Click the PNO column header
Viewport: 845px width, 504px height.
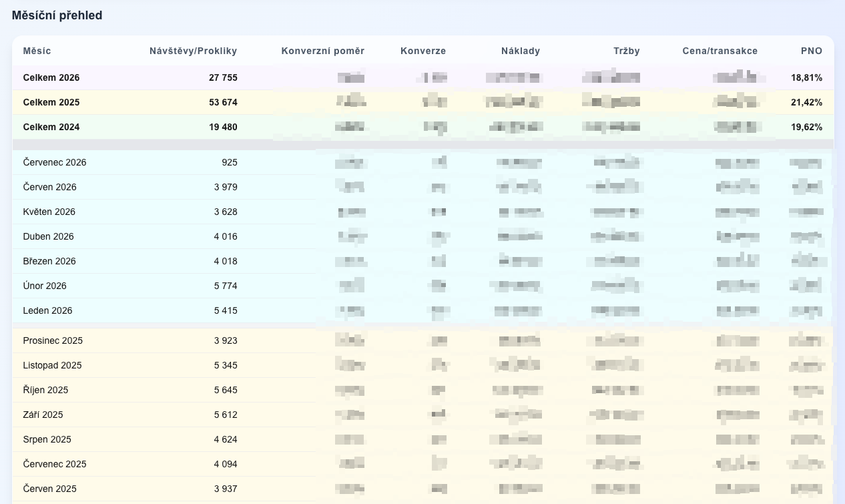pos(812,51)
